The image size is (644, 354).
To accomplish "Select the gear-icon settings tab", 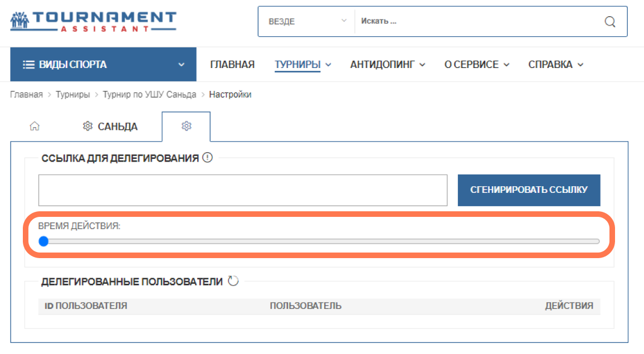I will click(186, 126).
